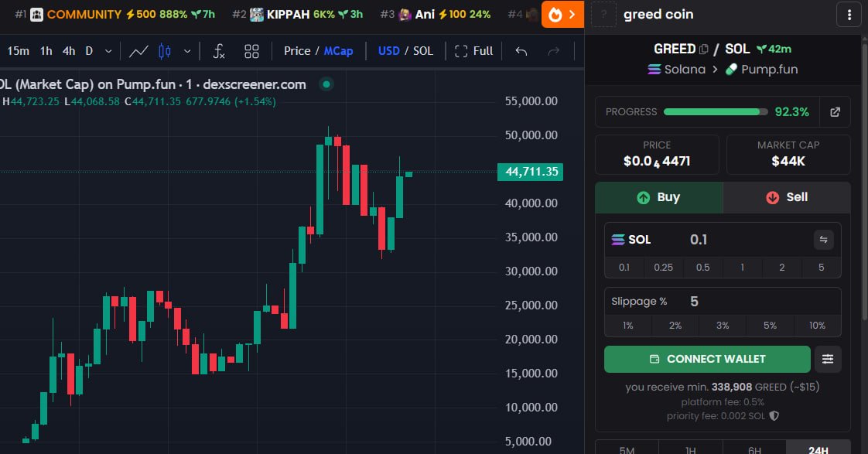Set slippage to 10%
Image resolution: width=868 pixels, height=454 pixels.
(x=817, y=326)
